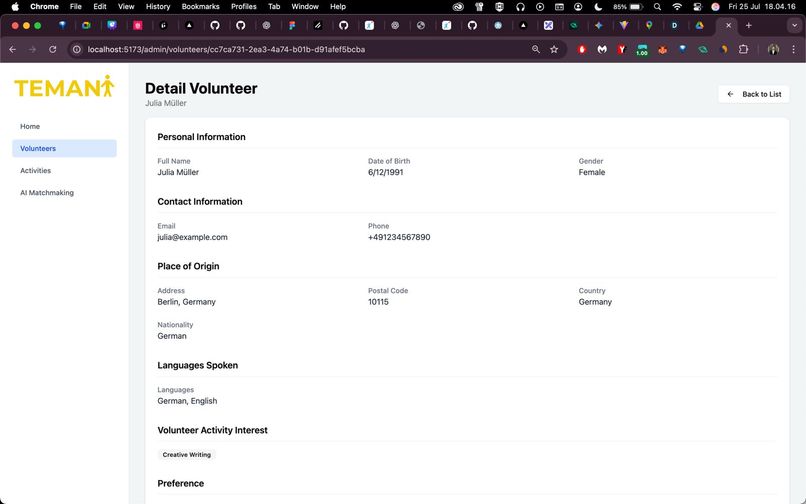The image size is (806, 504).
Task: Click the browser forward arrow
Action: (32, 49)
